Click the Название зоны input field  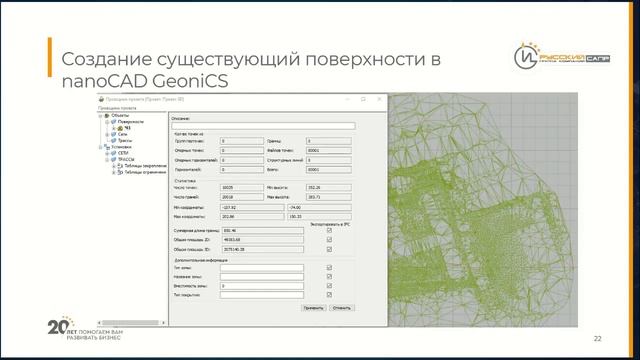coord(262,277)
